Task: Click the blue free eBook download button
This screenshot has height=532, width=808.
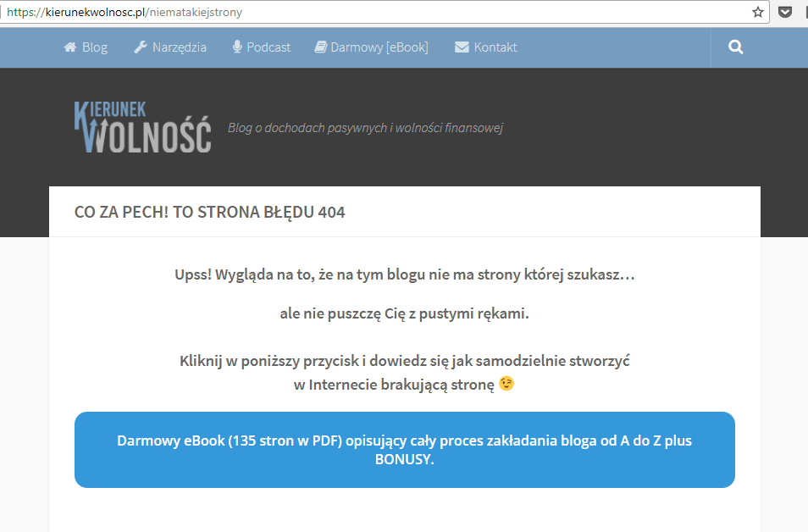Action: [x=404, y=450]
